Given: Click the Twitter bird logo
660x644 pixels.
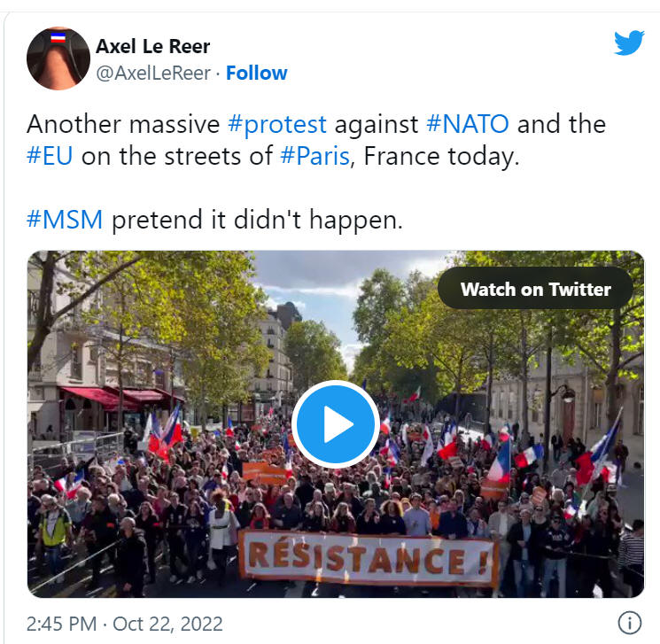Looking at the screenshot, I should (629, 43).
